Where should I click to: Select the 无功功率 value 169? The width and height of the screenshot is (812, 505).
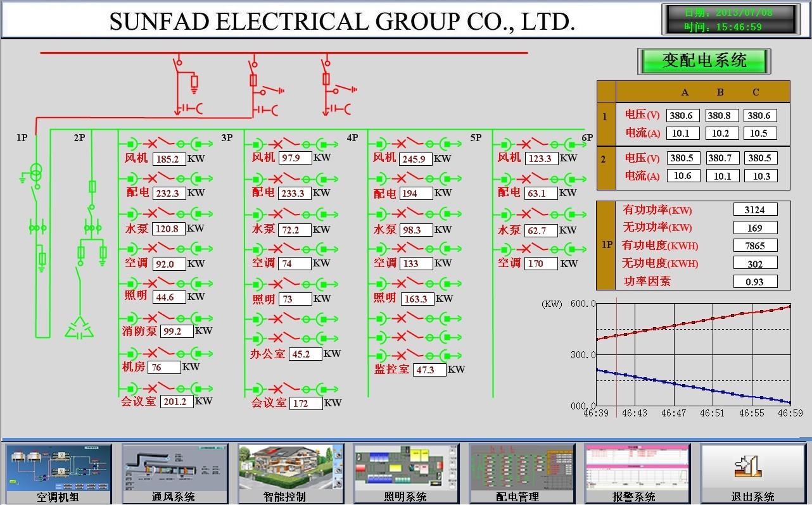coord(755,227)
